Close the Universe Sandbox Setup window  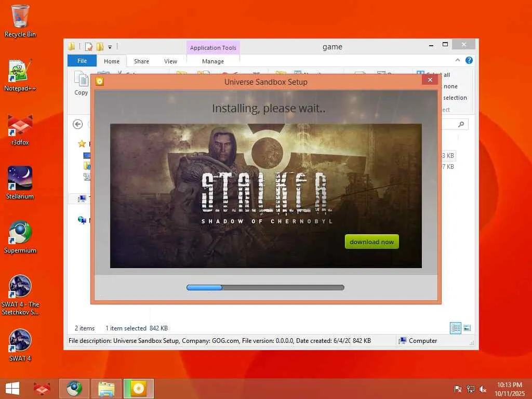tap(430, 79)
